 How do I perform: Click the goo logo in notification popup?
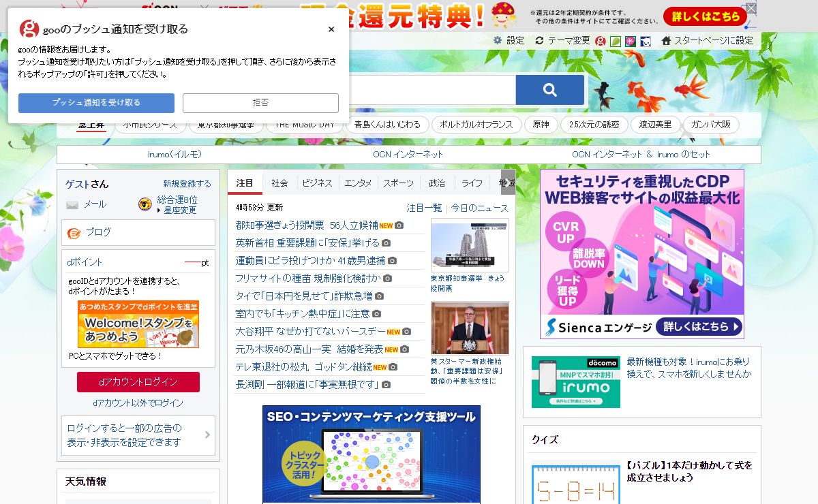coord(29,29)
